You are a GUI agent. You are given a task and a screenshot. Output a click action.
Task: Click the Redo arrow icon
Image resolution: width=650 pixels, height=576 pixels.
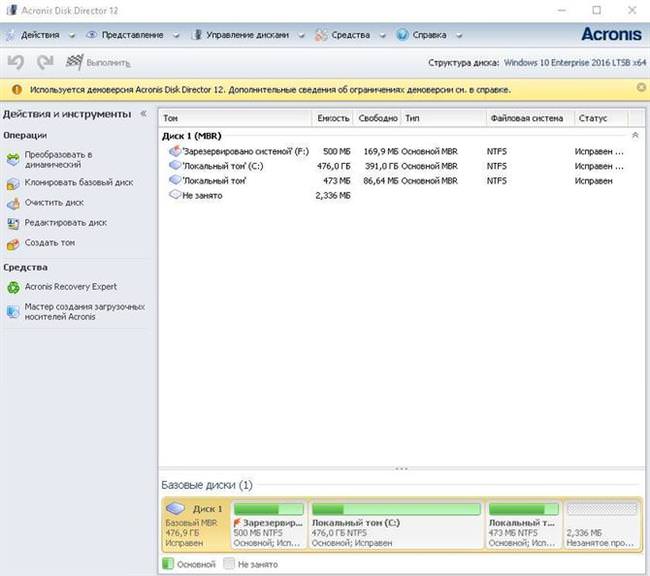point(45,62)
